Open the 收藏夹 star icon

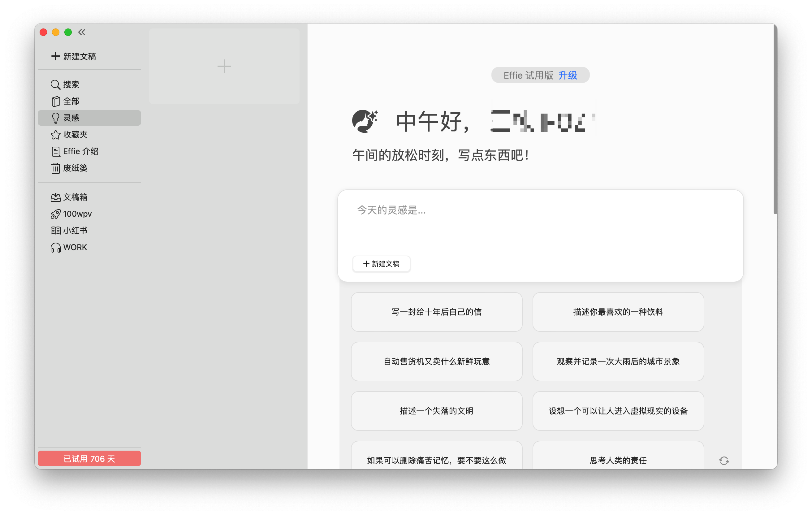(x=55, y=135)
